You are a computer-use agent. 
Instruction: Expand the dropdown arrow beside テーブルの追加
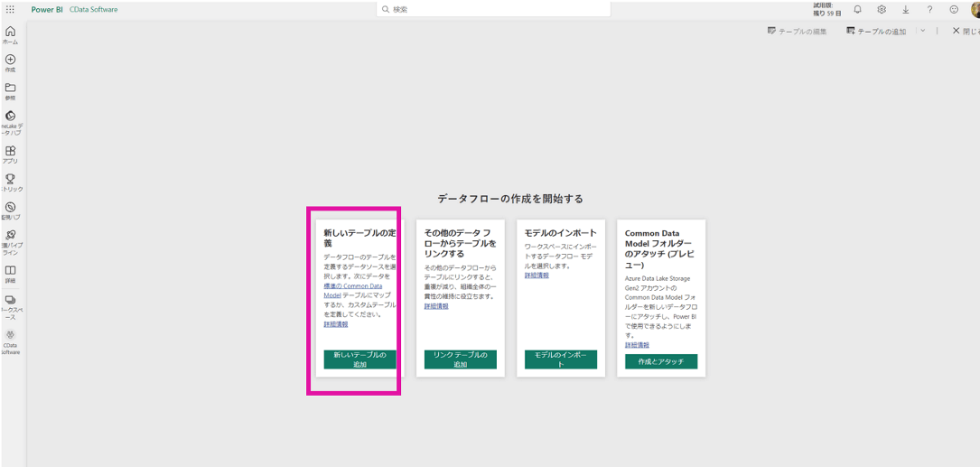point(922,31)
